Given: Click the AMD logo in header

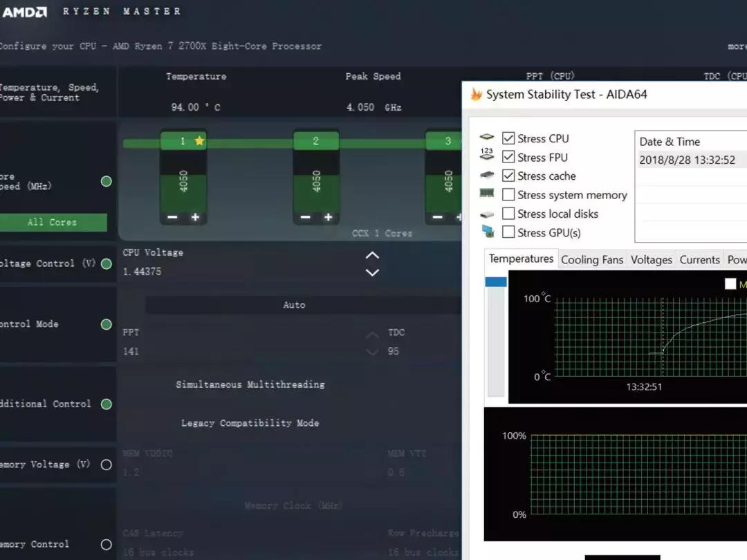Looking at the screenshot, I should point(25,12).
